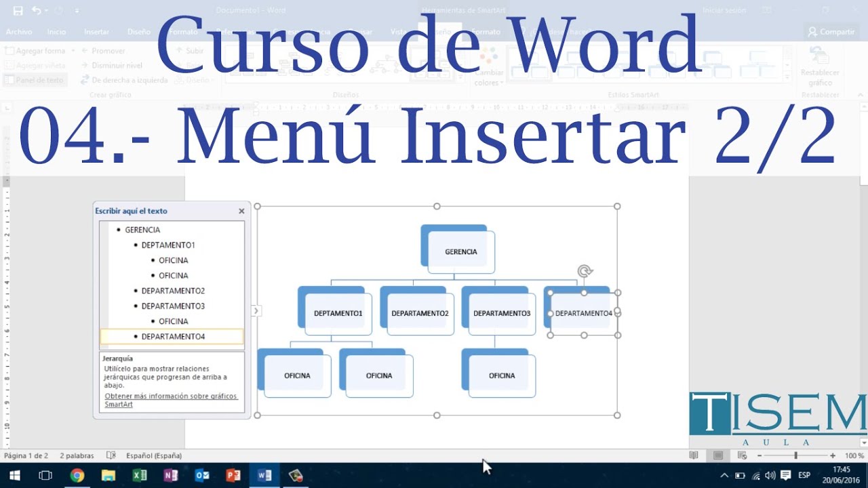This screenshot has height=488, width=868.
Task: Open PowerPoint from the taskbar
Action: tap(233, 476)
